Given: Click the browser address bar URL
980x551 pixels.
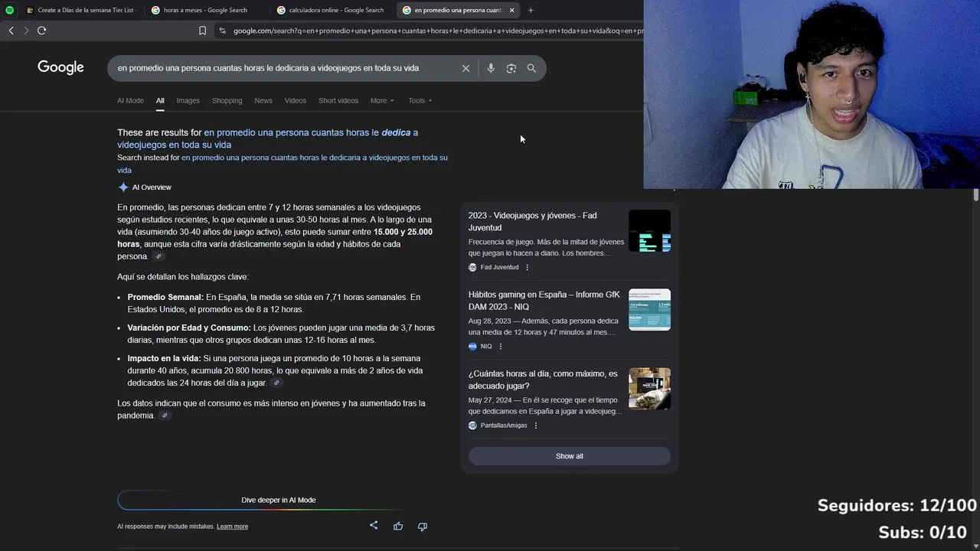Looking at the screenshot, I should click(x=436, y=31).
